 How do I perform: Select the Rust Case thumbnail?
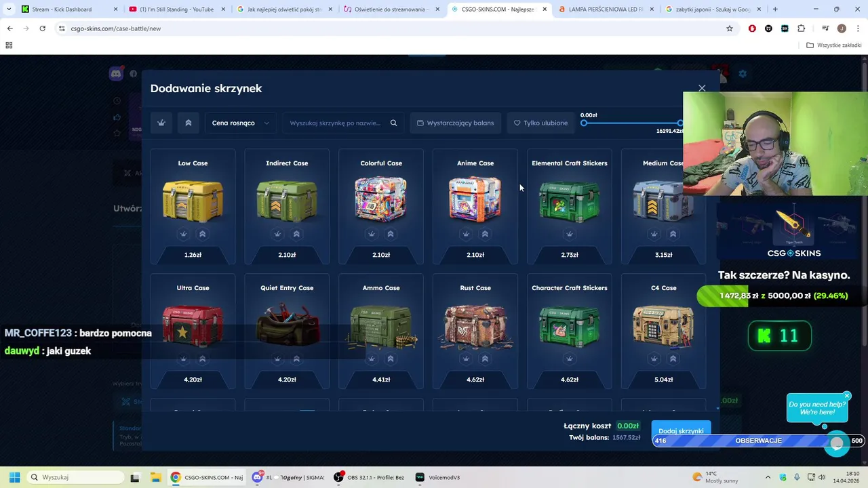pyautogui.click(x=475, y=325)
